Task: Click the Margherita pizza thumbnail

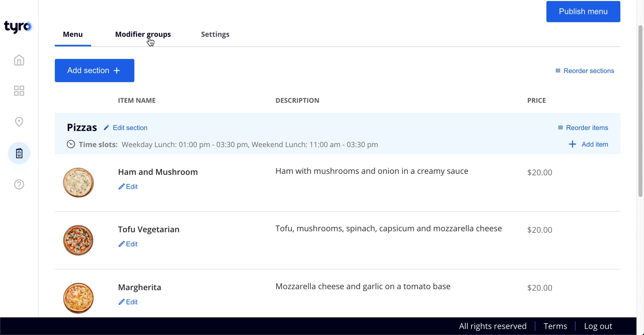Action: point(78,298)
